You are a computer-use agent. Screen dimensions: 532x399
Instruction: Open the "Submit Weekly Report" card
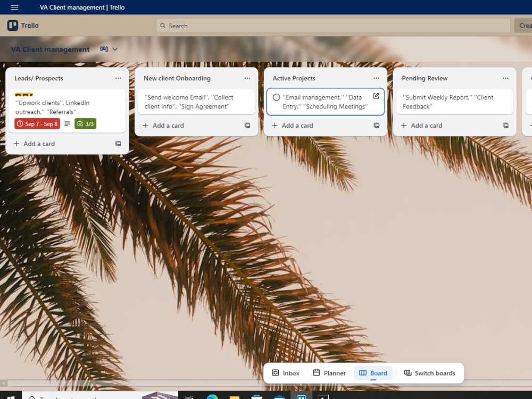455,102
